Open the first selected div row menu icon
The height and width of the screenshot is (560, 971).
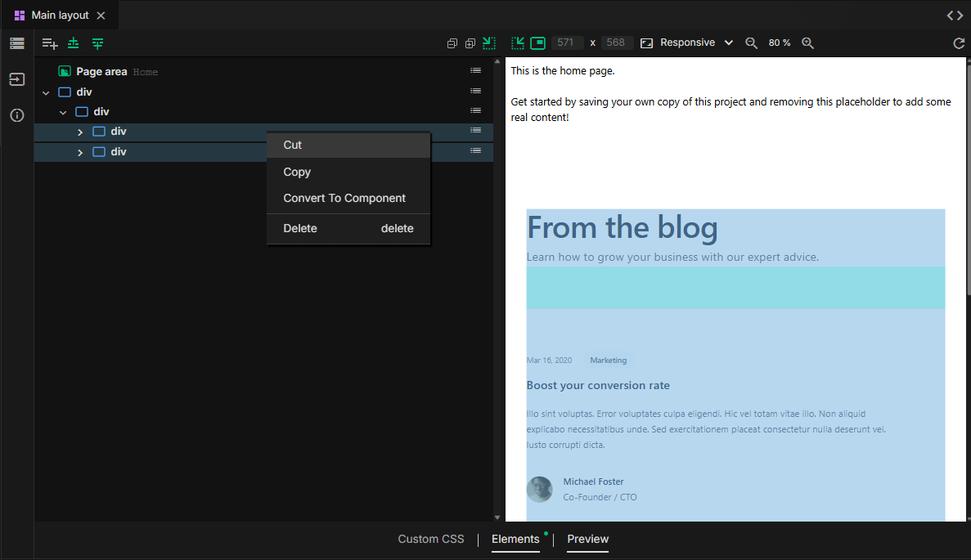click(475, 131)
